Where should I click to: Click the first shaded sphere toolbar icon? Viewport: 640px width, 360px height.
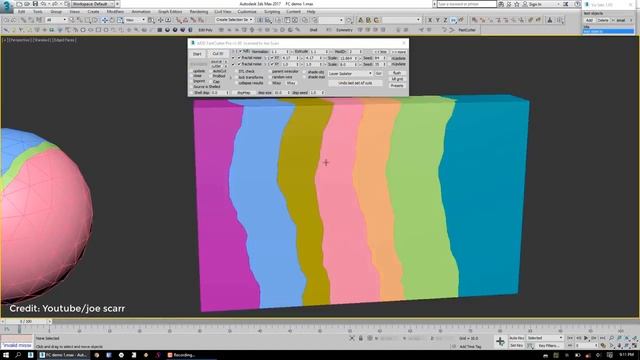click(167, 30)
